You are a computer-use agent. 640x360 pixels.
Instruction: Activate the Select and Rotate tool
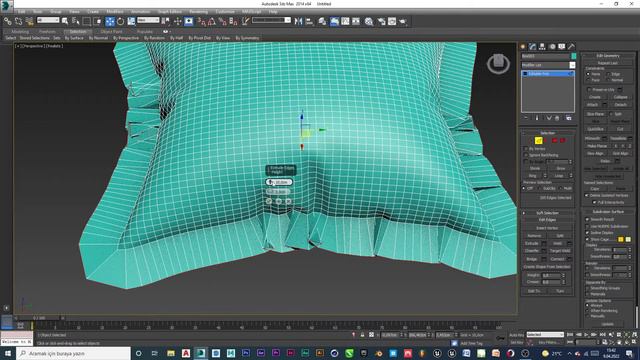coord(120,21)
